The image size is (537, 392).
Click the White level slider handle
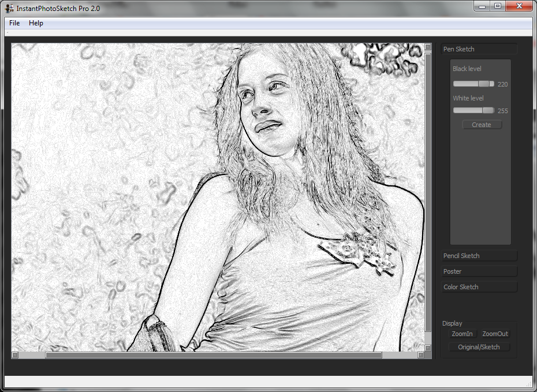click(x=488, y=110)
